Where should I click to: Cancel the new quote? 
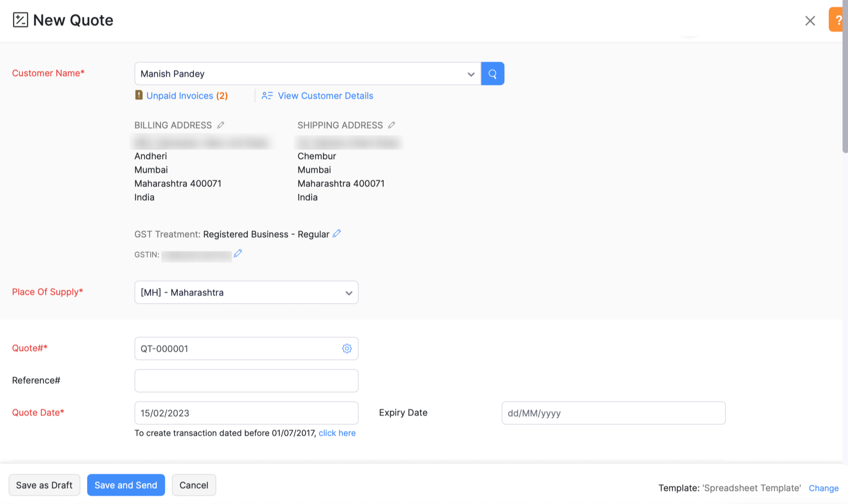(x=194, y=485)
